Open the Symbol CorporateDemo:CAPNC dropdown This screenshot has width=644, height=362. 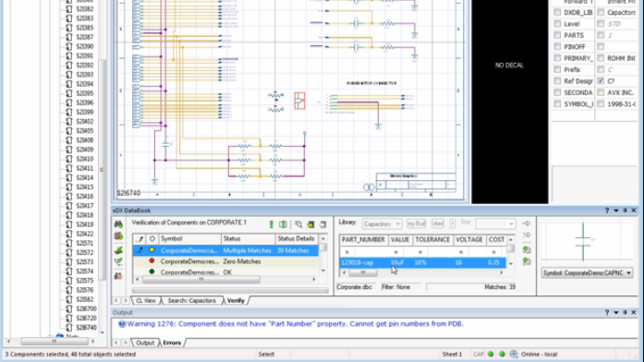[x=587, y=273]
